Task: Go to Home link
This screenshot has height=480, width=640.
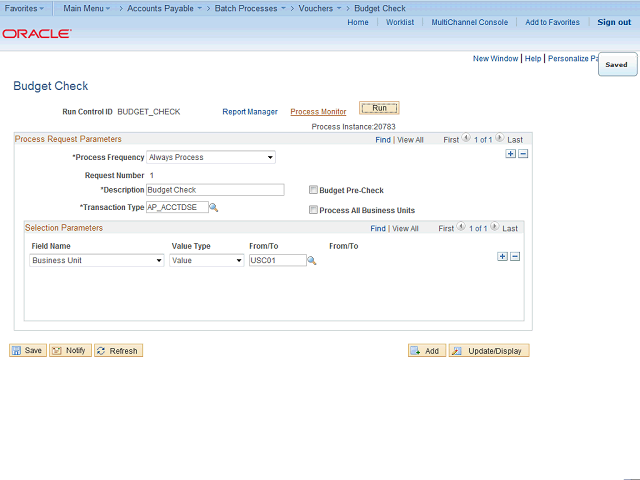Action: [x=358, y=22]
